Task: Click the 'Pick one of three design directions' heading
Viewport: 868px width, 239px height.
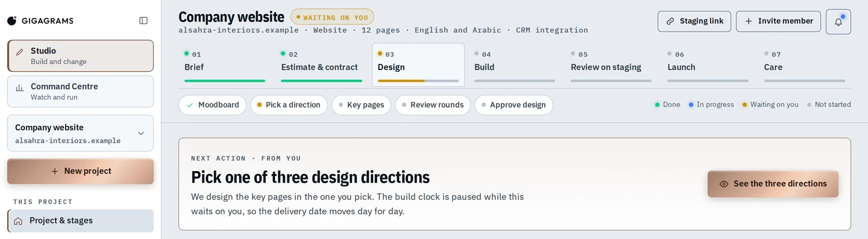Action: (x=310, y=177)
